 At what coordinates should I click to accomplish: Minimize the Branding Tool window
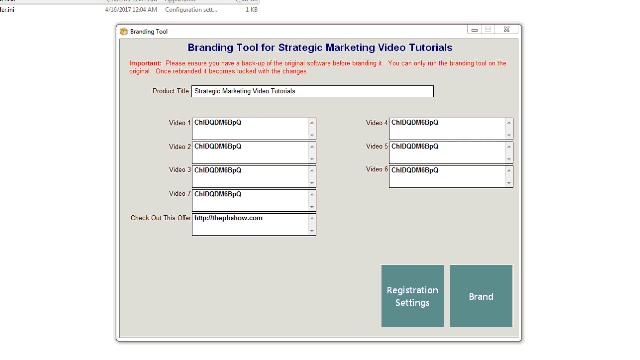474,30
